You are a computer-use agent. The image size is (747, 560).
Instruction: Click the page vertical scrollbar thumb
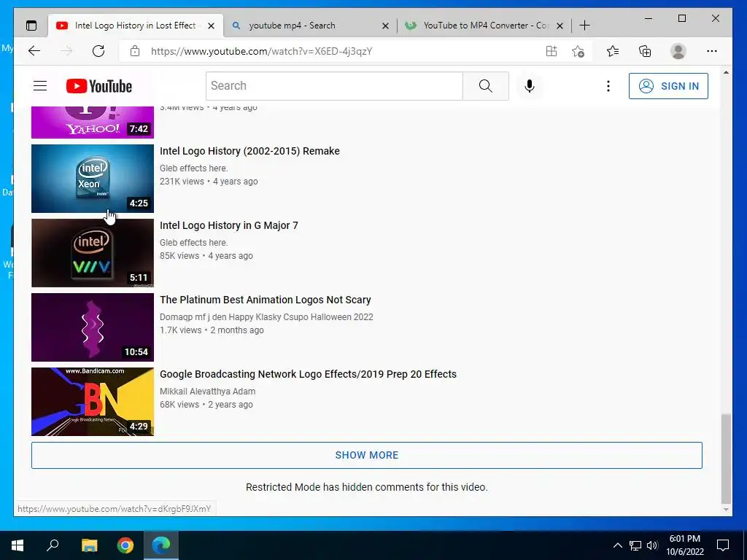[x=726, y=458]
